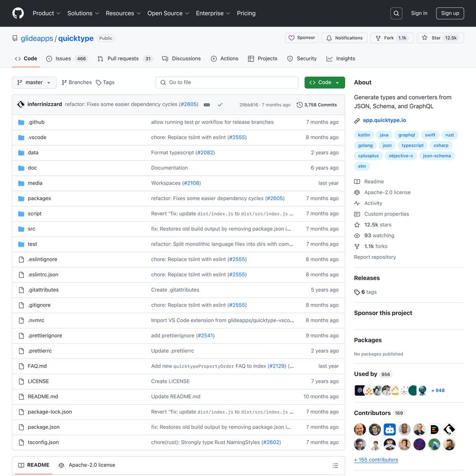Open the 6 tags releases link

(x=366, y=292)
